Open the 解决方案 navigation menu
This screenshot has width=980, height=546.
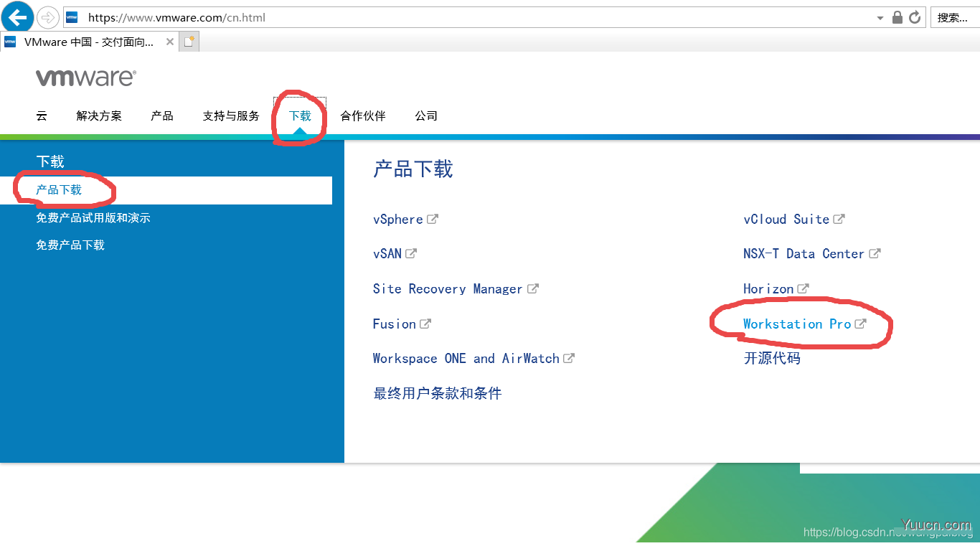tap(99, 116)
